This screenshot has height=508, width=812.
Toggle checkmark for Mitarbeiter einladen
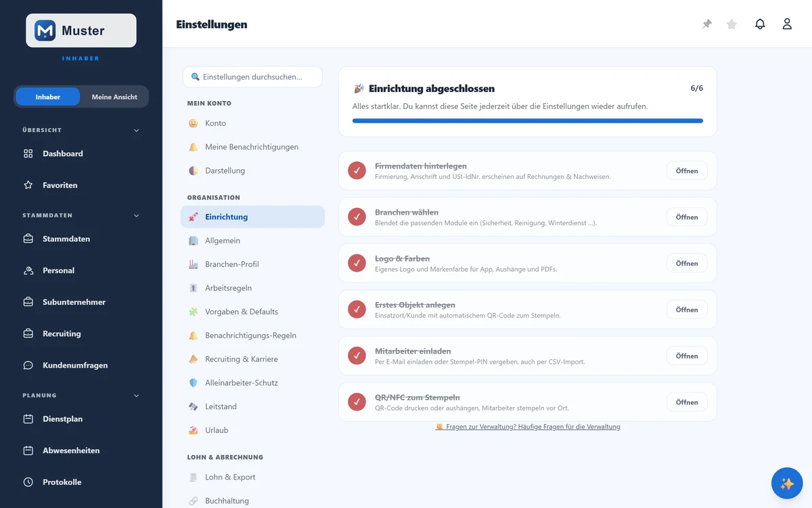357,356
